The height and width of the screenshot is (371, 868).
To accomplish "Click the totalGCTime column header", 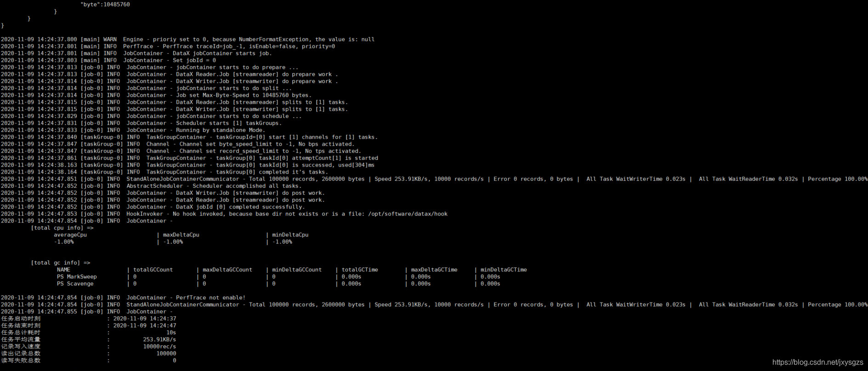I will pyautogui.click(x=360, y=270).
